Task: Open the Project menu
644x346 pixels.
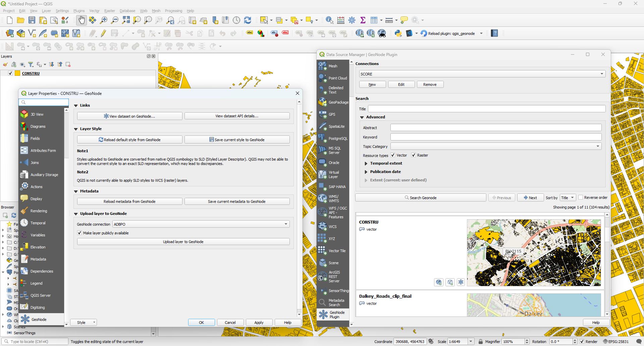Action: [x=9, y=11]
